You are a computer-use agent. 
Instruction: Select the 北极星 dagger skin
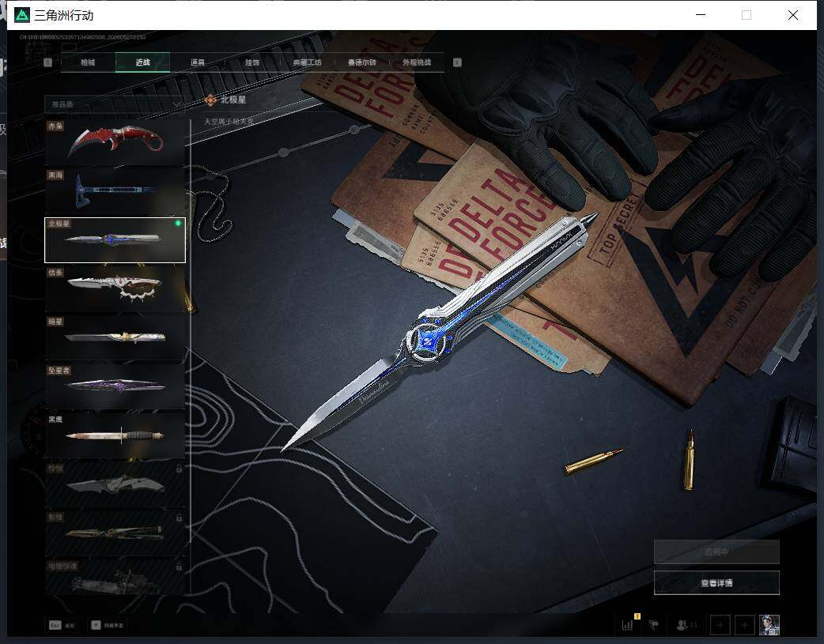tap(115, 240)
